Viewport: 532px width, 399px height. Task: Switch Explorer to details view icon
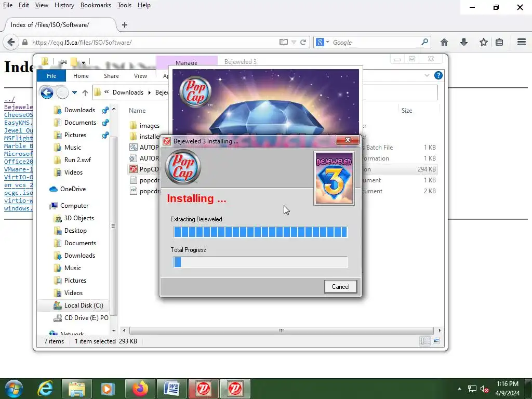tap(425, 341)
